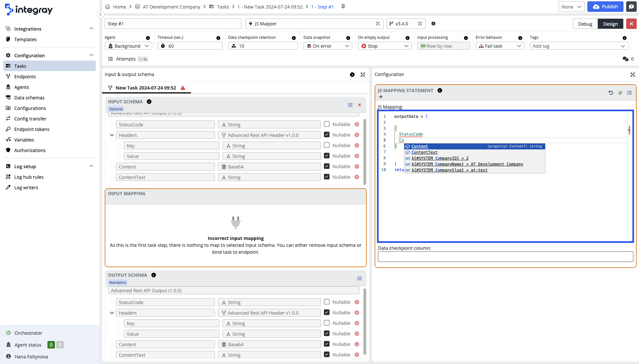Toggle the Nullable checkbox for input StatusCode

pyautogui.click(x=327, y=124)
